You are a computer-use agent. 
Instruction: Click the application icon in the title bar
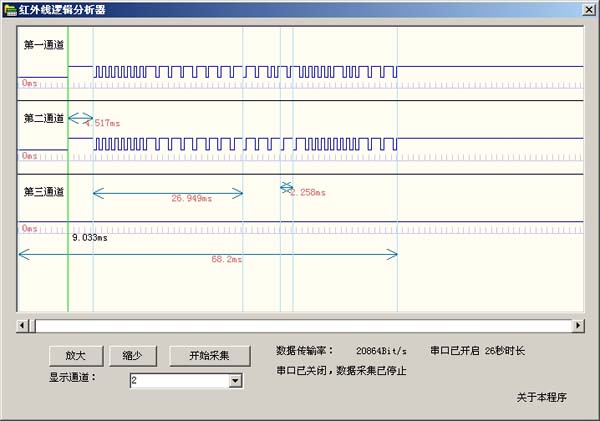click(x=10, y=9)
